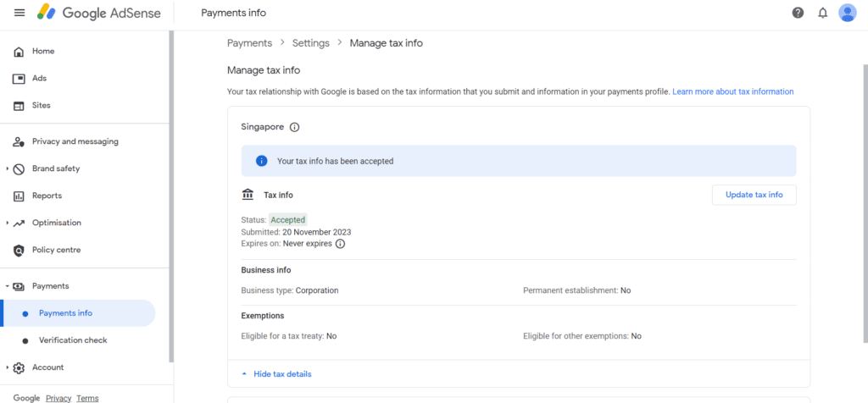
Task: Open the account profile avatar
Action: tap(847, 13)
